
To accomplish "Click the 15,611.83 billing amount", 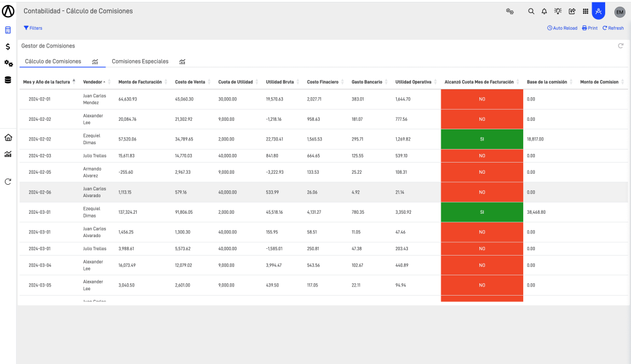I will [126, 156].
